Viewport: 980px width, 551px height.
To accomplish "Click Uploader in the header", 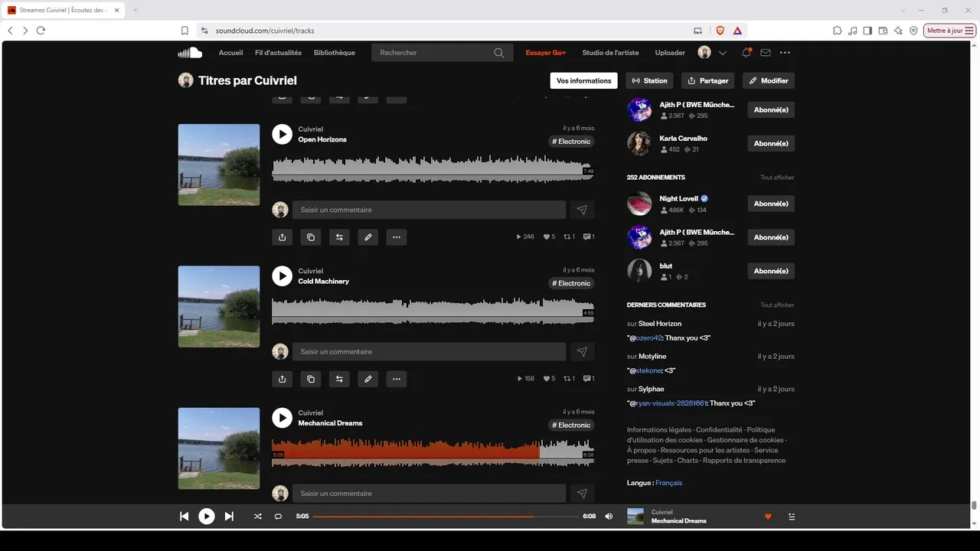I will tap(670, 53).
